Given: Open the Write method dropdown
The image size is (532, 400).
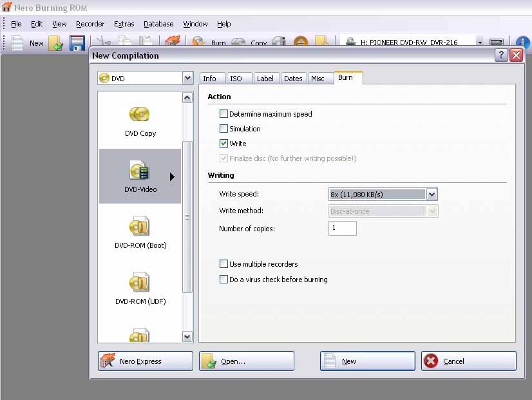Looking at the screenshot, I should [432, 211].
